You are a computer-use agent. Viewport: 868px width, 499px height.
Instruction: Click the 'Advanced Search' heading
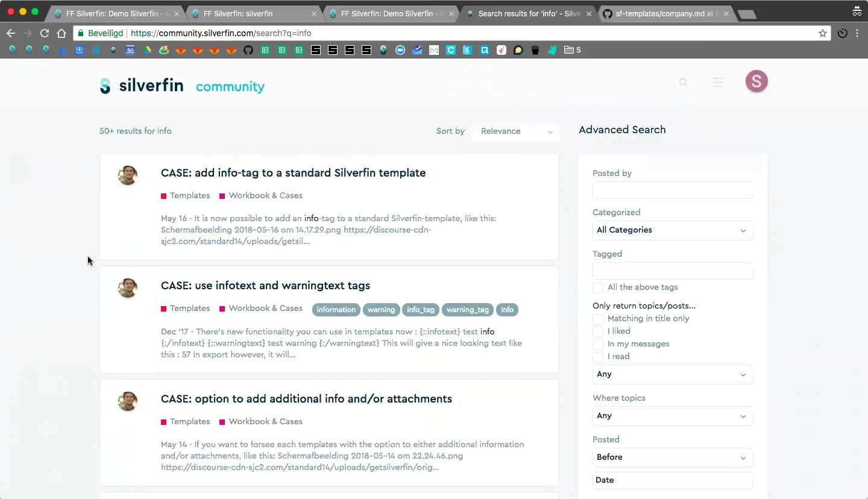click(x=622, y=130)
